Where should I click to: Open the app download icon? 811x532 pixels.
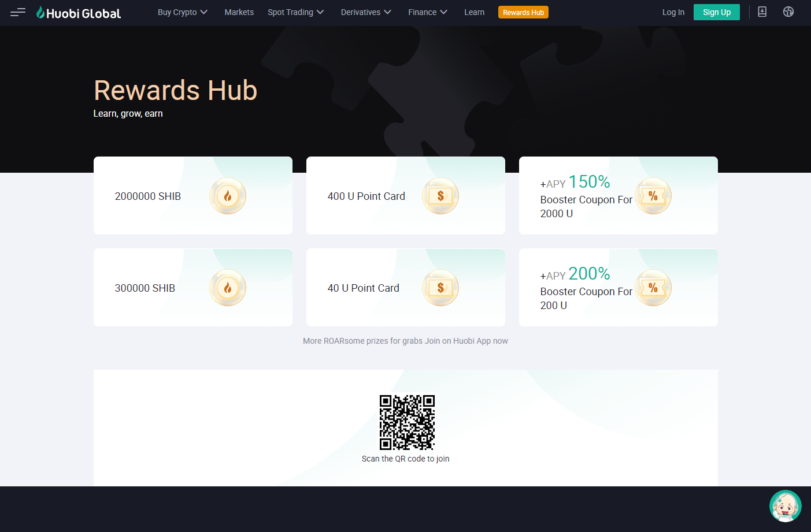[x=762, y=12]
